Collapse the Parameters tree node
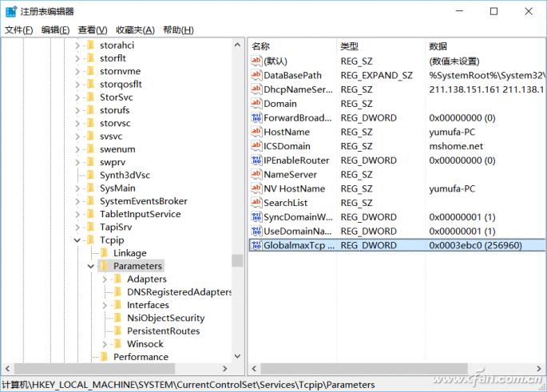 point(91,266)
